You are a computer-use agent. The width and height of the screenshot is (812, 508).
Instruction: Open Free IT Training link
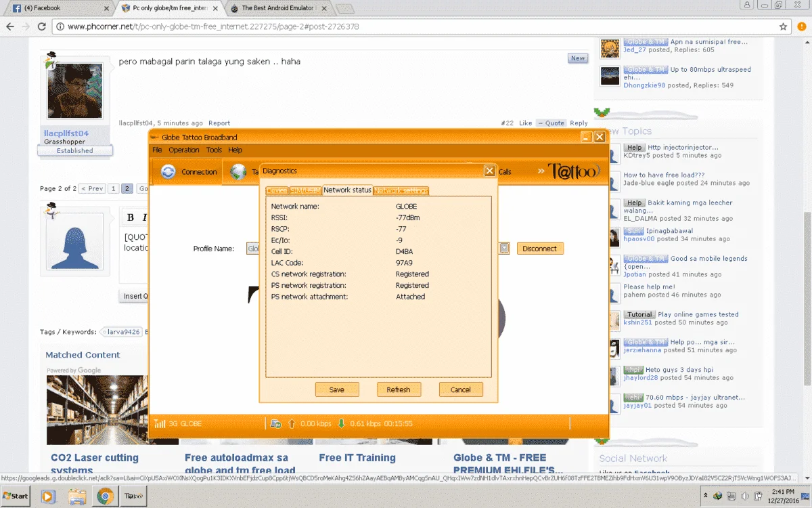coord(357,458)
